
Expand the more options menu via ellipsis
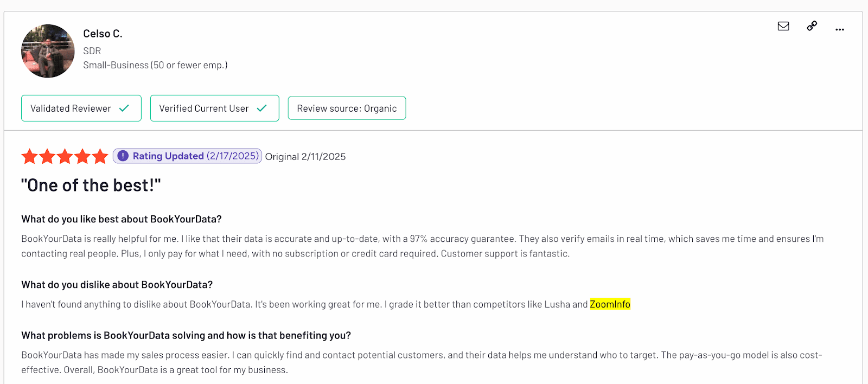click(839, 29)
